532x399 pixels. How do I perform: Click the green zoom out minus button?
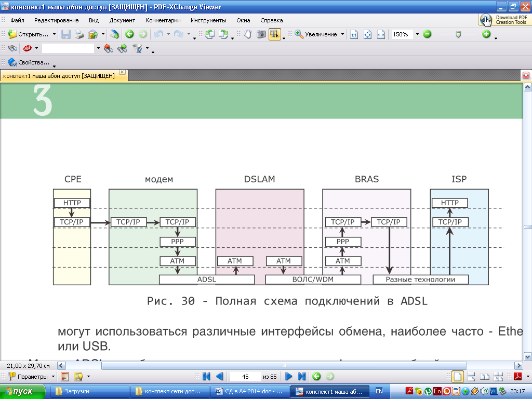coord(427,34)
